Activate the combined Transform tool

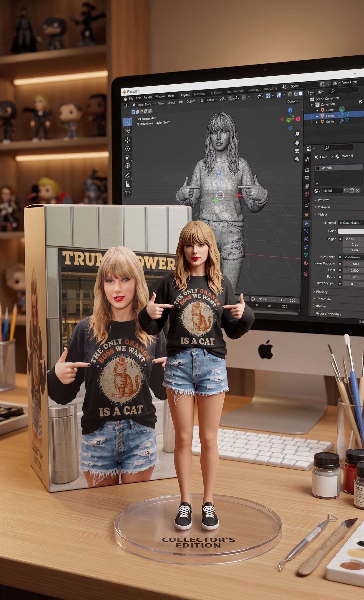click(x=127, y=166)
